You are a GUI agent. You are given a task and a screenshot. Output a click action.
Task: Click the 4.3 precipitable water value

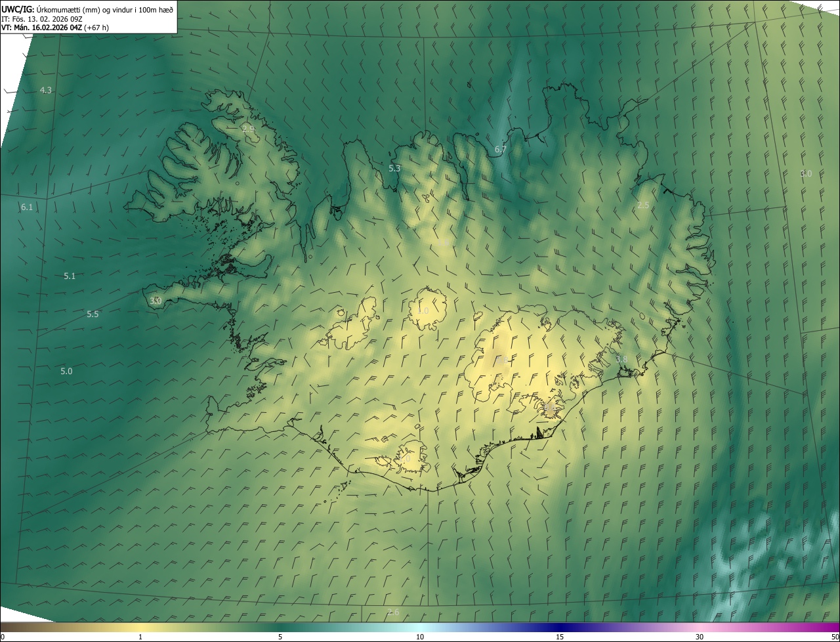click(x=46, y=90)
